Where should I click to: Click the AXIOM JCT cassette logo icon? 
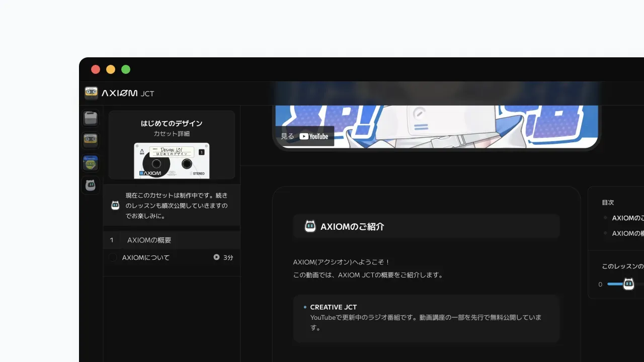pyautogui.click(x=91, y=93)
